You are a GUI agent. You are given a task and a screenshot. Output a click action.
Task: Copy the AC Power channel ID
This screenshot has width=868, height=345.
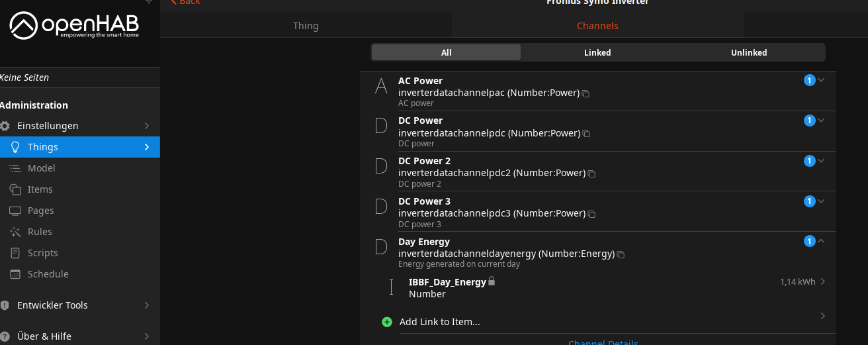586,94
